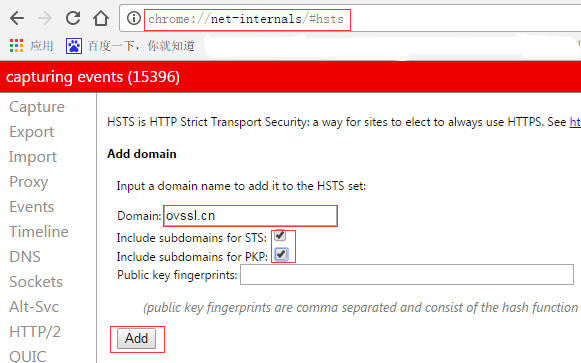This screenshot has height=363, width=581.
Task: Select the Proxy tab in sidebar
Action: (x=29, y=182)
